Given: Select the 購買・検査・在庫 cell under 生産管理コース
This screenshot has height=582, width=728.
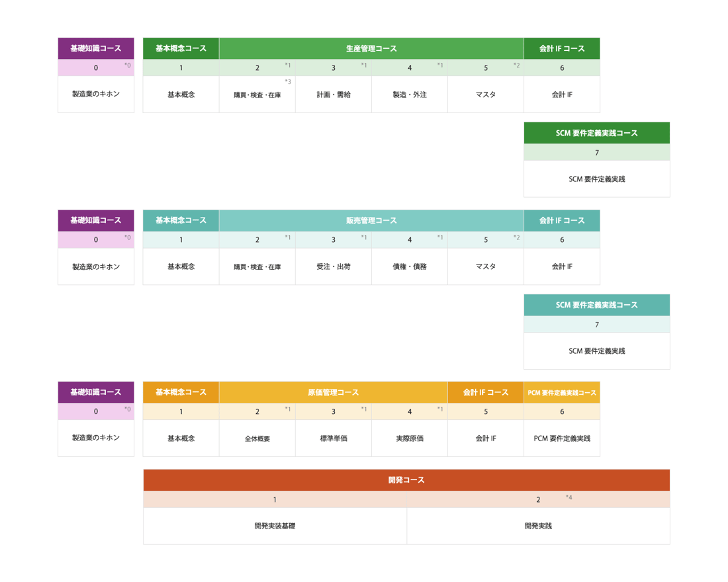Looking at the screenshot, I should [257, 95].
